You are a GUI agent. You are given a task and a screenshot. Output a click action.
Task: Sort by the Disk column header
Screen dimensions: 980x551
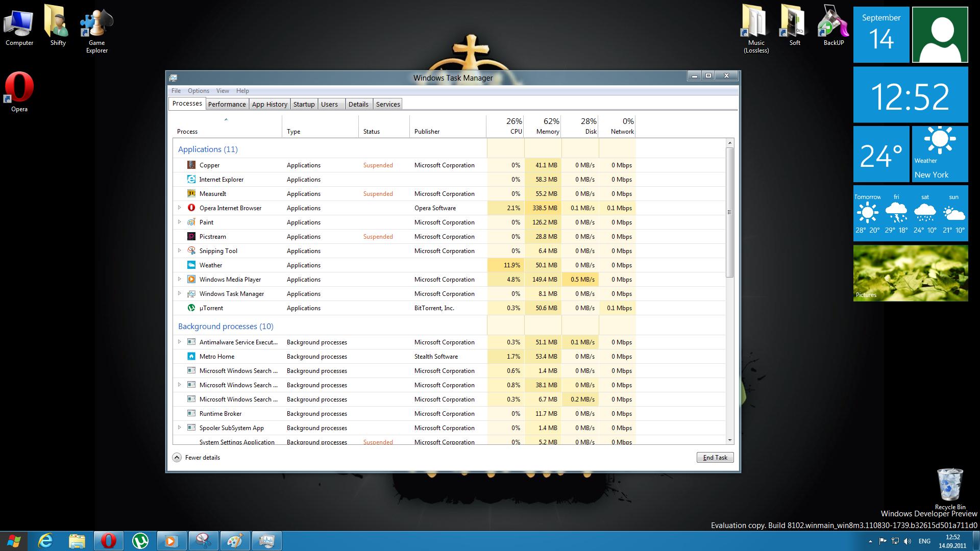(580, 126)
